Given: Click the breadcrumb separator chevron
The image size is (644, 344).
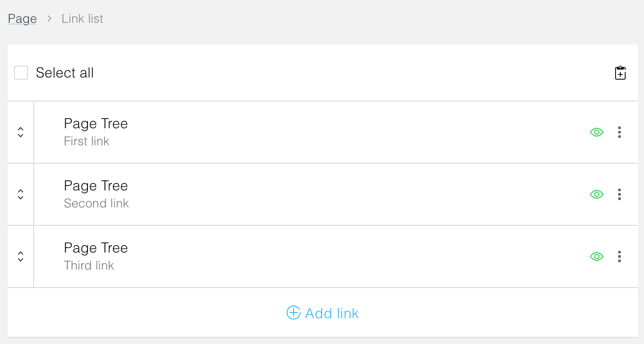Looking at the screenshot, I should pos(49,19).
